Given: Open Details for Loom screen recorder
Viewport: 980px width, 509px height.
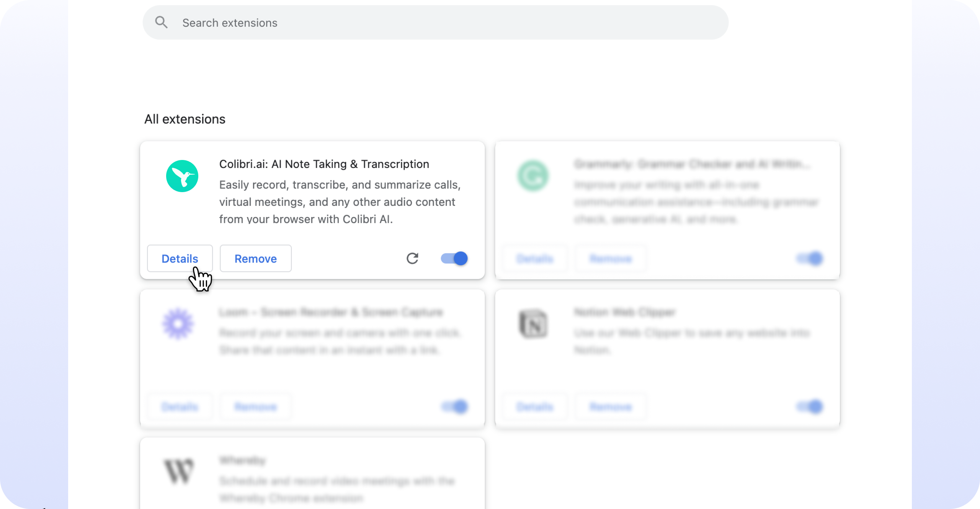Looking at the screenshot, I should [x=180, y=407].
